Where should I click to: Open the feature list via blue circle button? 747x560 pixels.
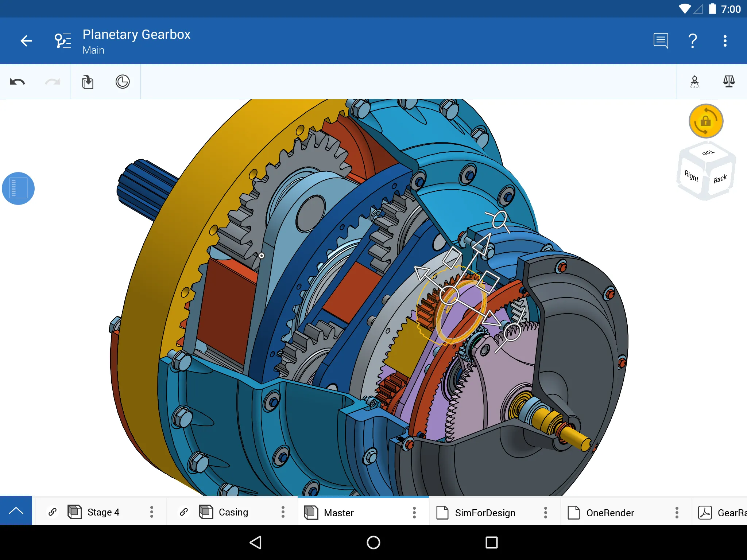point(18,188)
